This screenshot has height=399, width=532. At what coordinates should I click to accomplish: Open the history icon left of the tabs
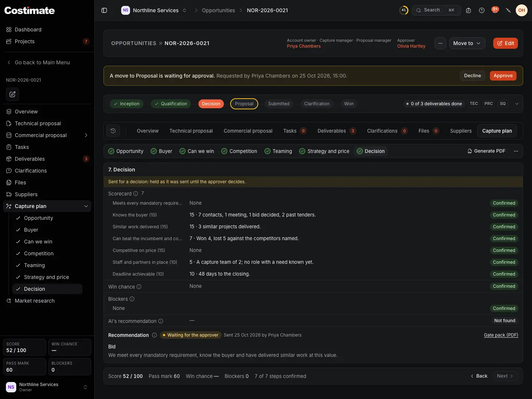(x=113, y=131)
